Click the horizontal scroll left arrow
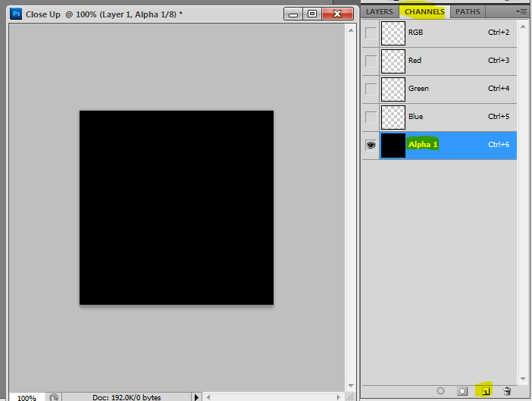532x401 pixels. [x=208, y=397]
